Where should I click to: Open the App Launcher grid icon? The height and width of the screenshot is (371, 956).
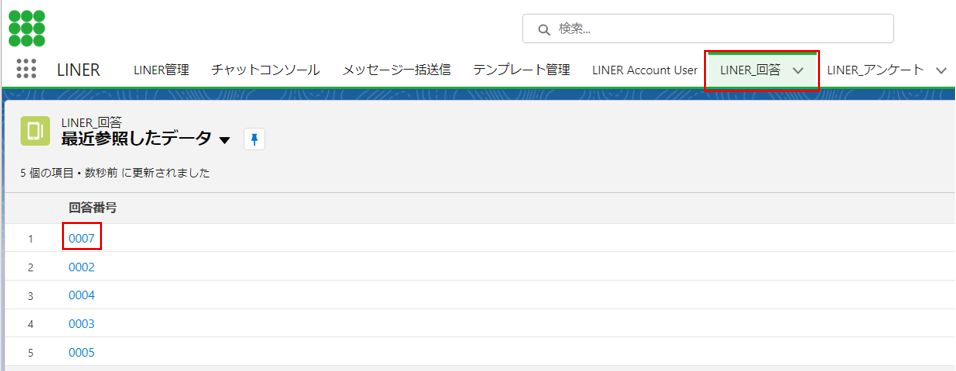[x=26, y=69]
